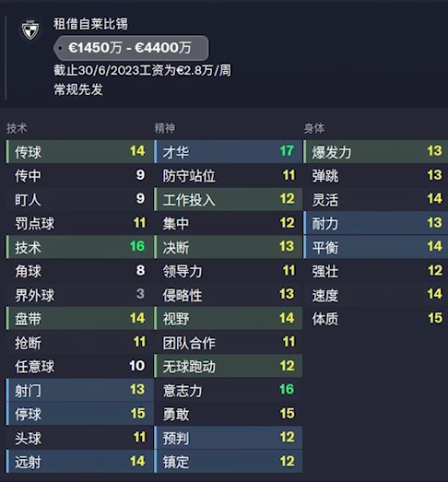Click the 身体 physical column header
Image resolution: width=448 pixels, height=482 pixels.
(x=314, y=128)
